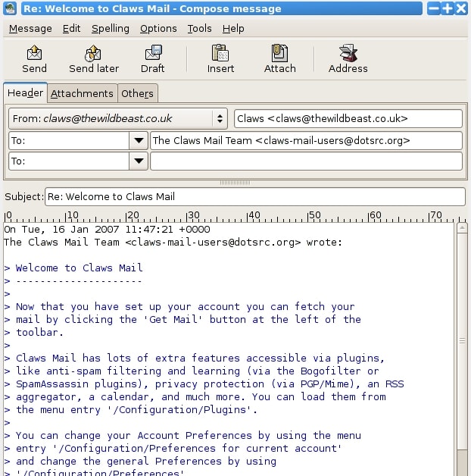This screenshot has width=471, height=476.
Task: Click the Send later icon
Action: tap(93, 53)
